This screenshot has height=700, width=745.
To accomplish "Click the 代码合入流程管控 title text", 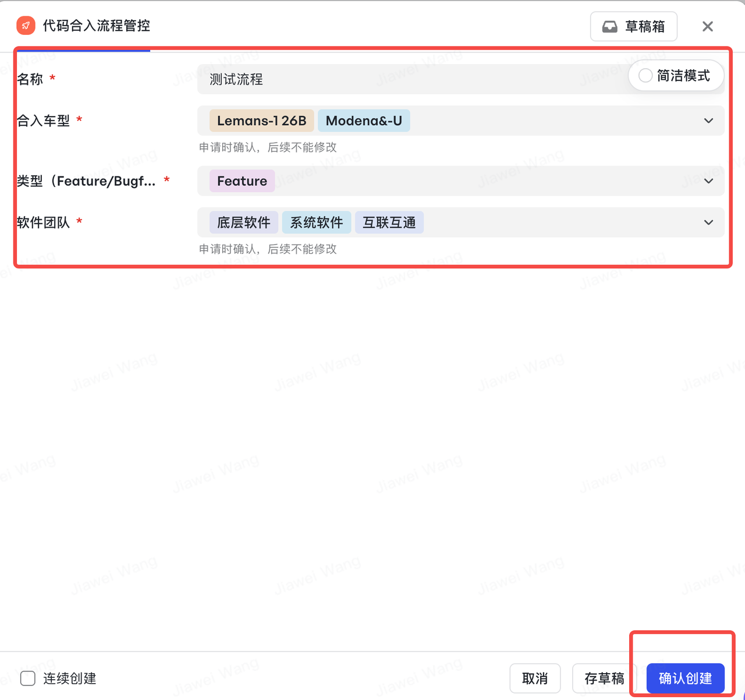I will 97,26.
